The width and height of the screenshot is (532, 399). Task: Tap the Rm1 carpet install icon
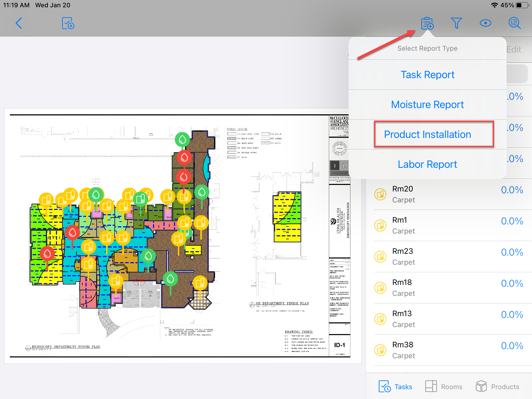[x=380, y=225]
